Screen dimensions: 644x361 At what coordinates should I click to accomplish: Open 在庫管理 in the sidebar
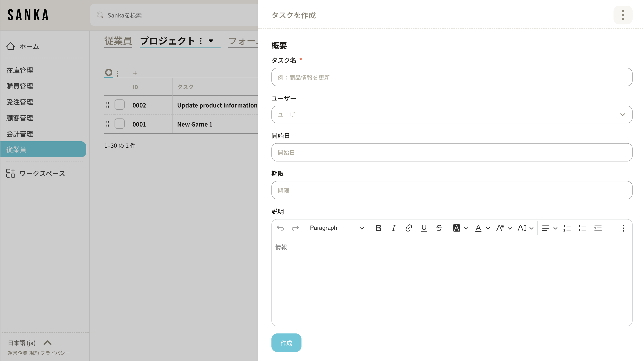pos(20,70)
